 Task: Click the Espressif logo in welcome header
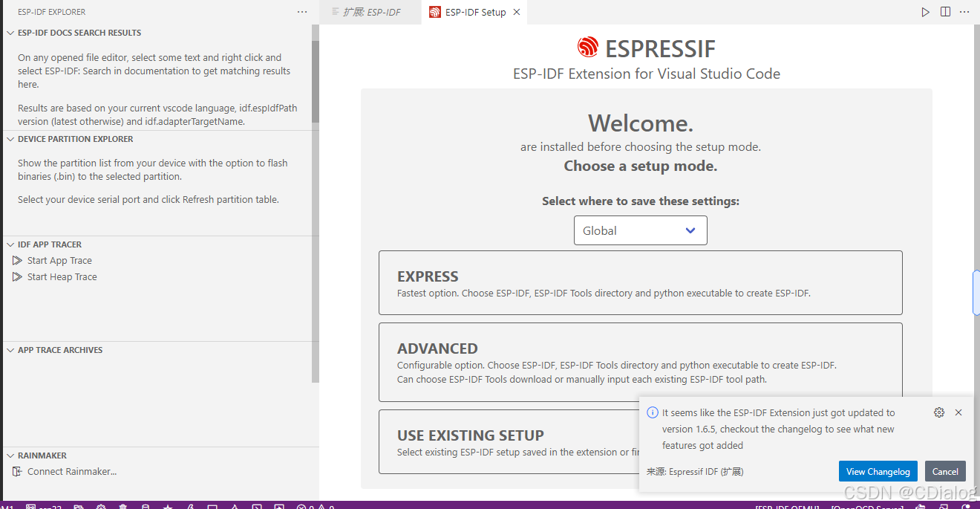588,48
